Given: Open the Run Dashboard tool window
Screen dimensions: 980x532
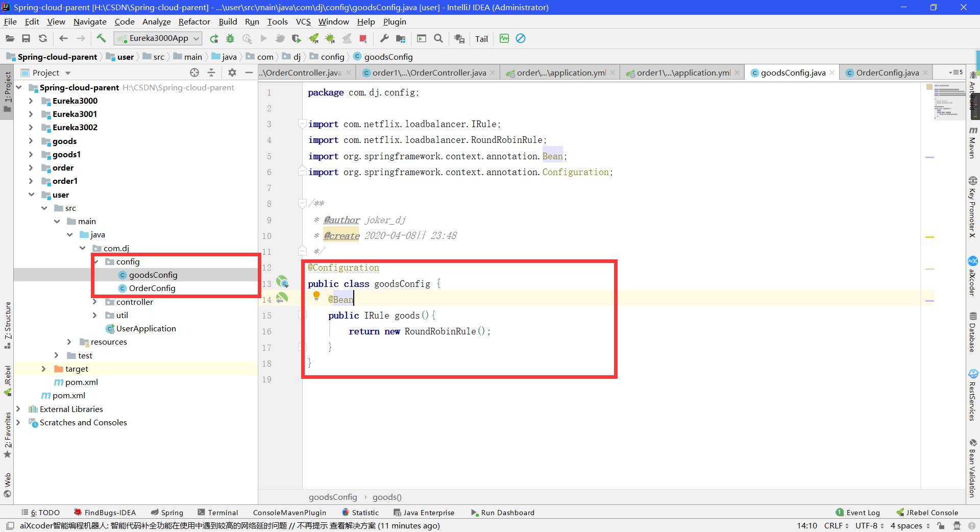Looking at the screenshot, I should point(503,513).
